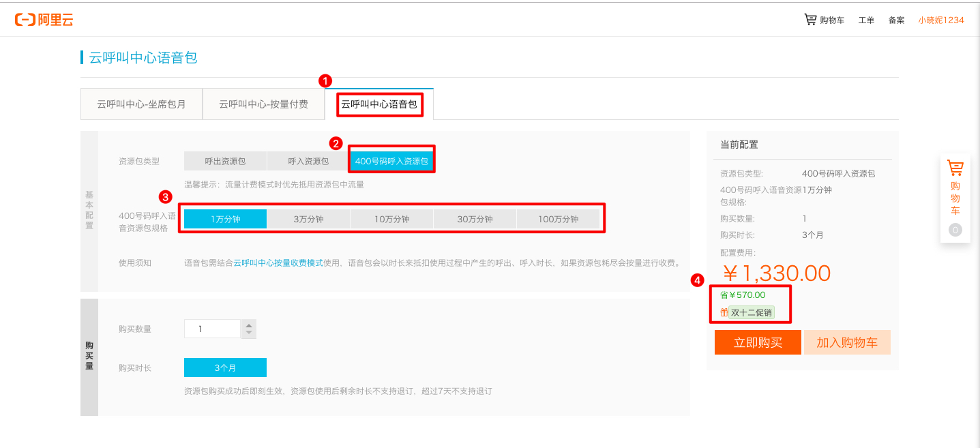Select the 云呼叫中心语音包 tab
The height and width of the screenshot is (448, 980).
pos(379,104)
